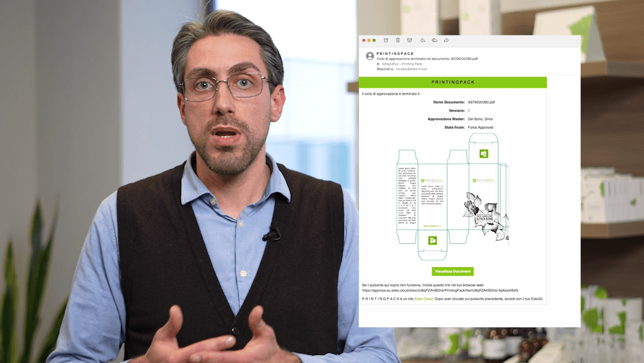Forward the email with the right-arrow icon

tap(446, 40)
